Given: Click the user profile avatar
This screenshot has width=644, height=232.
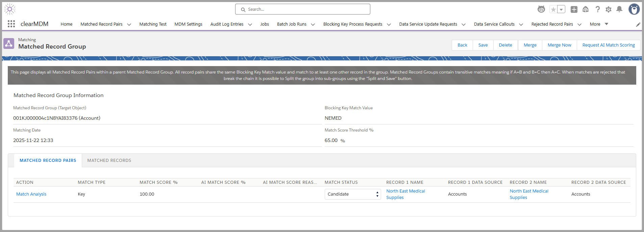Looking at the screenshot, I should click(634, 9).
